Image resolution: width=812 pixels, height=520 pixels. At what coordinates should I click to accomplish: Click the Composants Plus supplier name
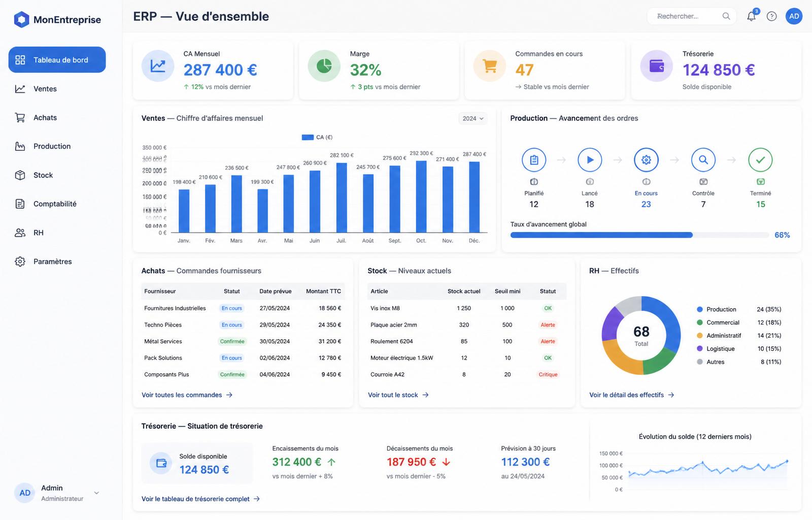pos(166,375)
